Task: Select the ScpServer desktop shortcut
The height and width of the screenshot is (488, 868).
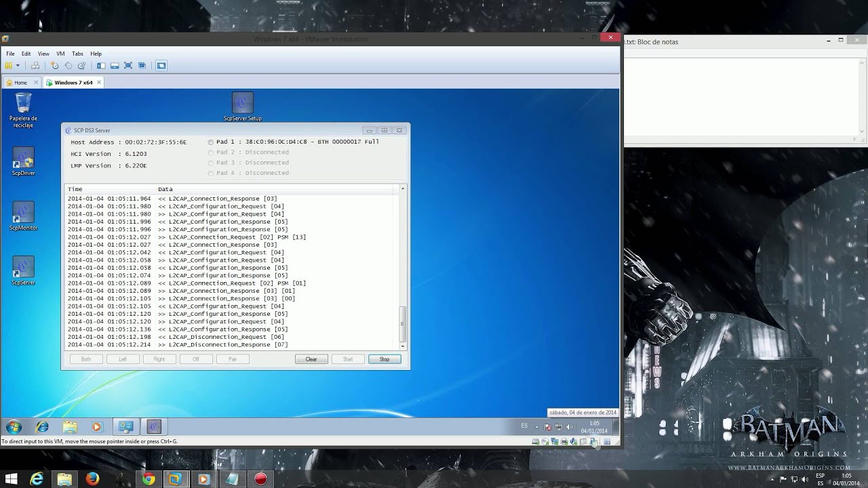Action: 23,272
